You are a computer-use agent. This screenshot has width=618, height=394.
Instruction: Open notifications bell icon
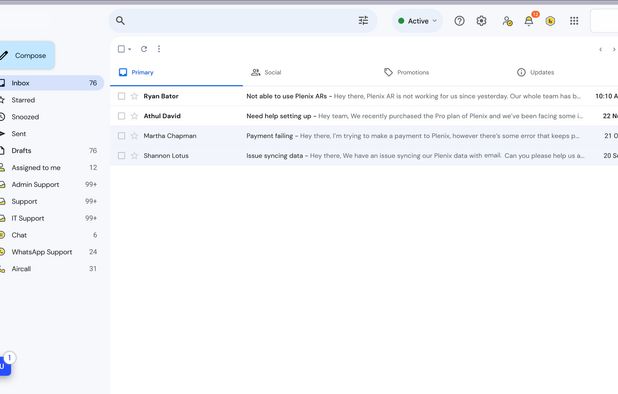click(x=529, y=21)
